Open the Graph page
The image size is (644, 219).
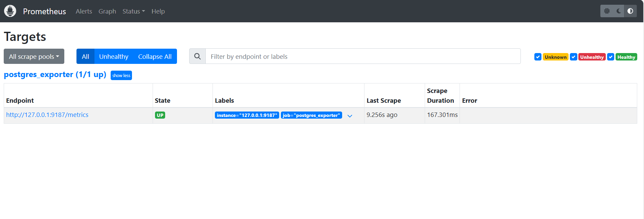click(107, 11)
